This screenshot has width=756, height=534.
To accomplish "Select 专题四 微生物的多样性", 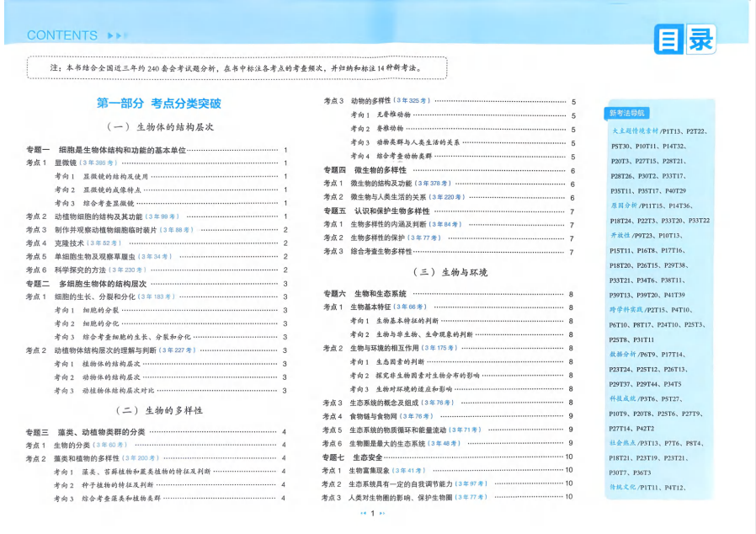I will click(365, 169).
